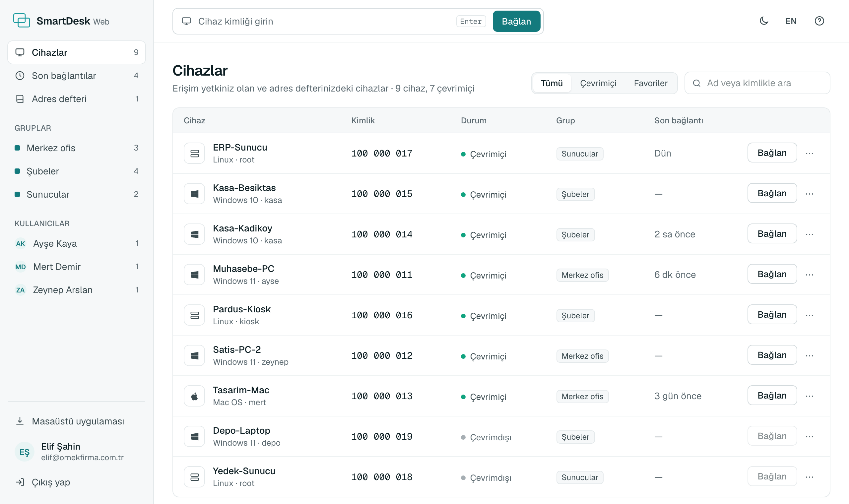Switch to the Çevrimiçi filter tab
Viewport: 849px width, 504px height.
coord(598,83)
